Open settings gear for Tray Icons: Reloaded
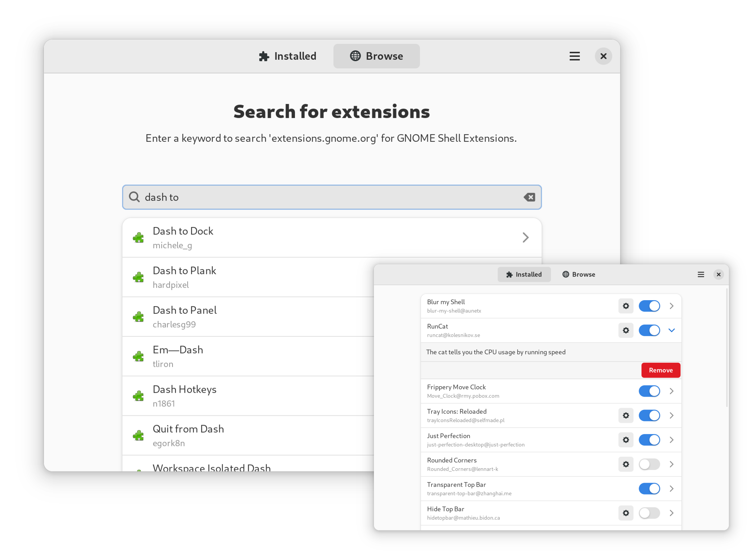Image resolution: width=756 pixels, height=560 pixels. [626, 416]
